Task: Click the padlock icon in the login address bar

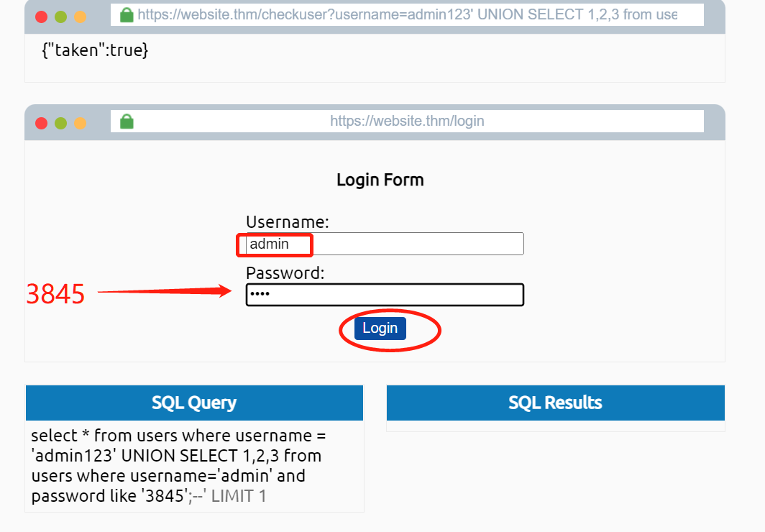Action: 127,121
